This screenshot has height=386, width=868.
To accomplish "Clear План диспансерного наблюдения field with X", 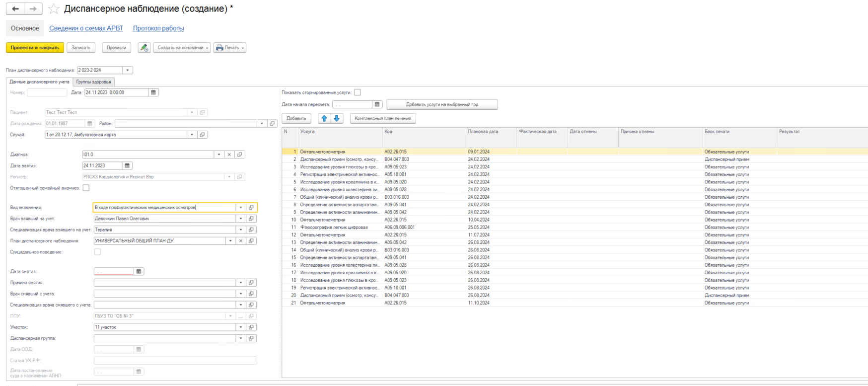I will coord(240,241).
